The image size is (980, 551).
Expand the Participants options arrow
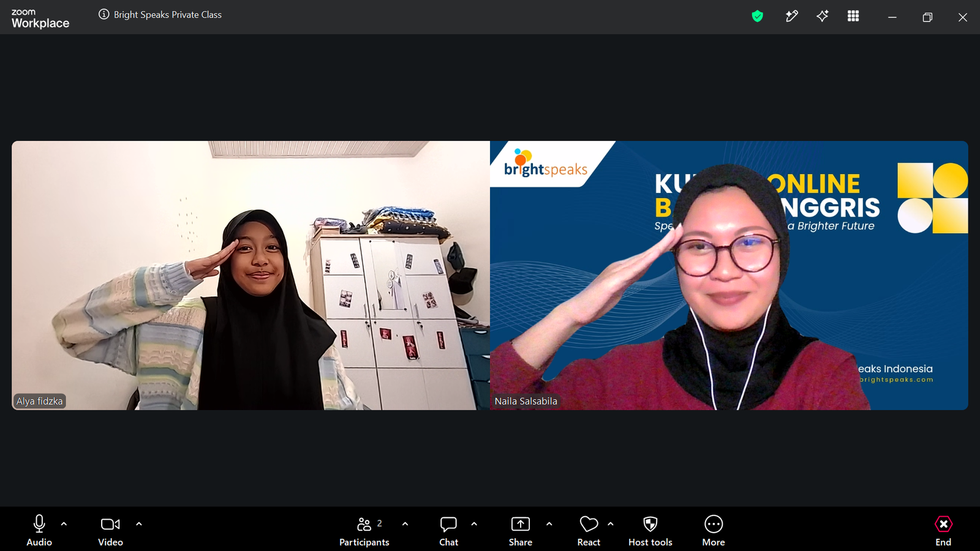pos(405,524)
